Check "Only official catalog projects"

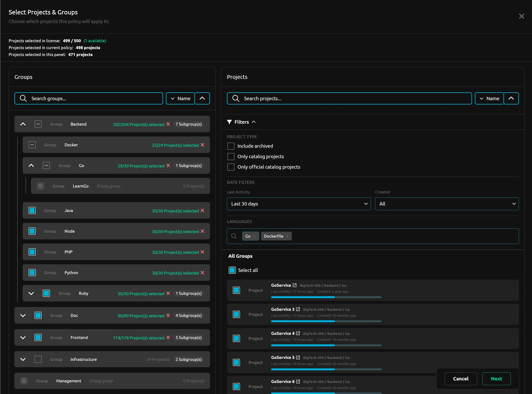point(231,167)
